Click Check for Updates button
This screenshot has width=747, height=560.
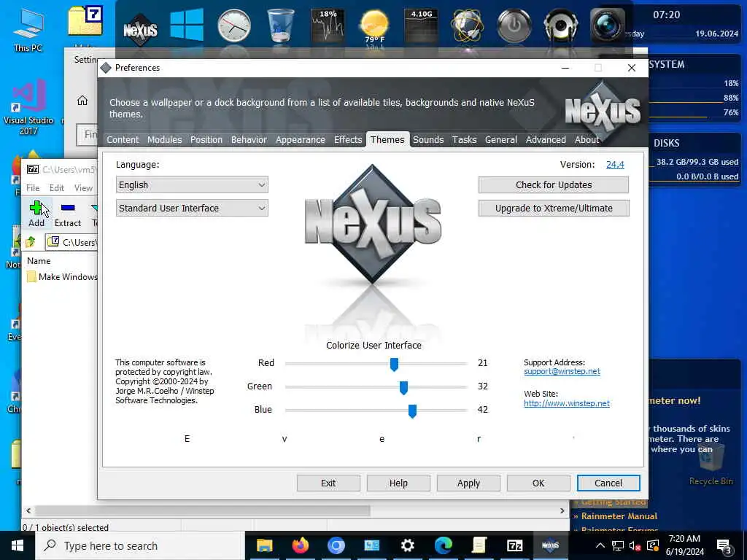[554, 184]
